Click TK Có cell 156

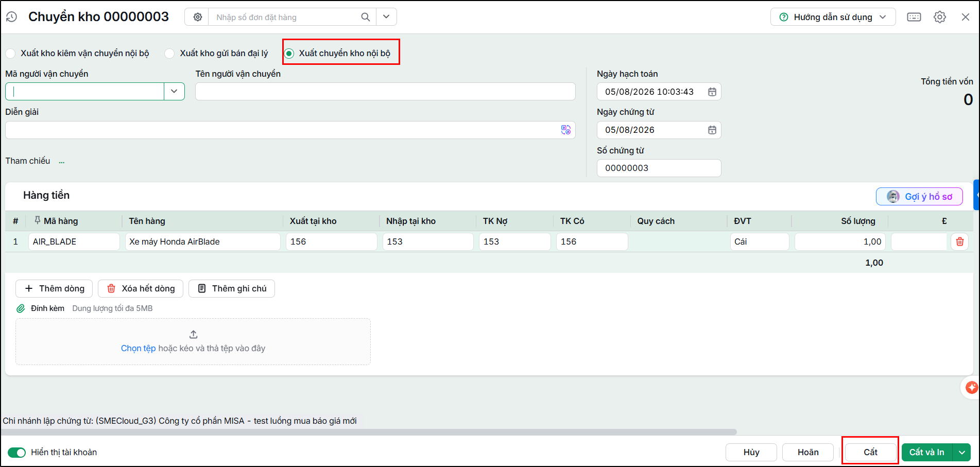tap(592, 241)
